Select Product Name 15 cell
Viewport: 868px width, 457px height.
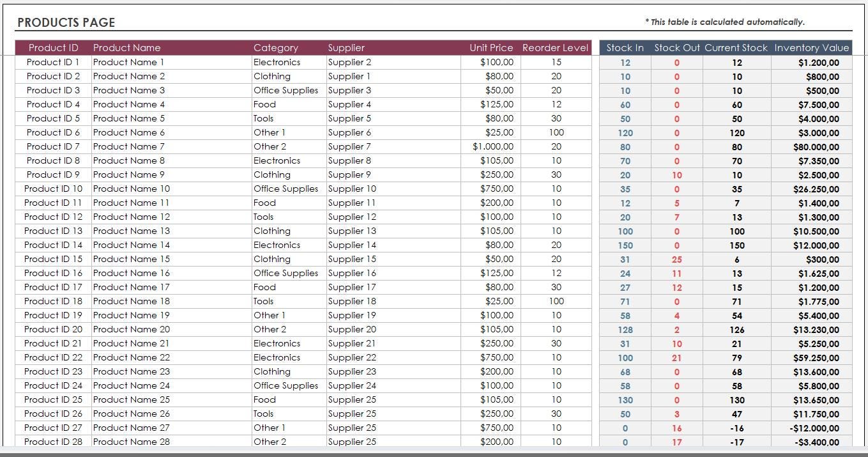tap(171, 259)
